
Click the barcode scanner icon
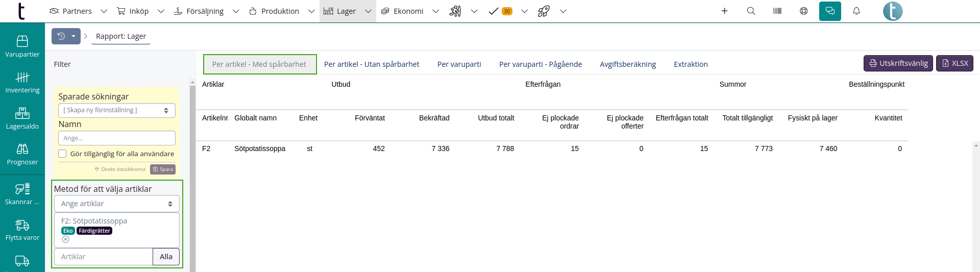tap(777, 11)
